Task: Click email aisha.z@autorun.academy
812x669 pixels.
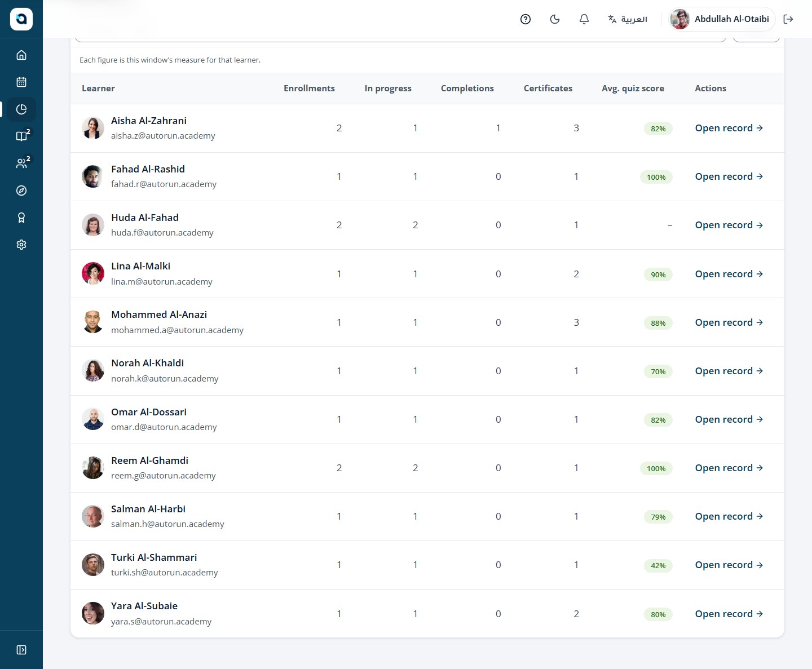Action: click(163, 136)
